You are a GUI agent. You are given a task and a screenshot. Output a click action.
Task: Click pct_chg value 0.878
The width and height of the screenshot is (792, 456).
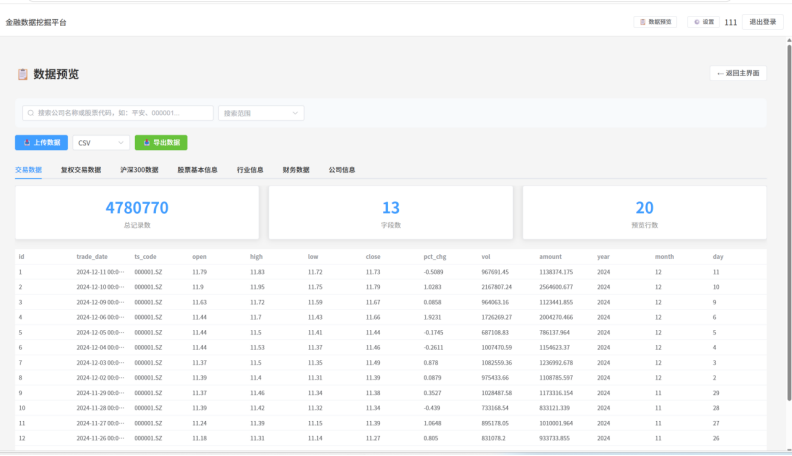point(431,363)
